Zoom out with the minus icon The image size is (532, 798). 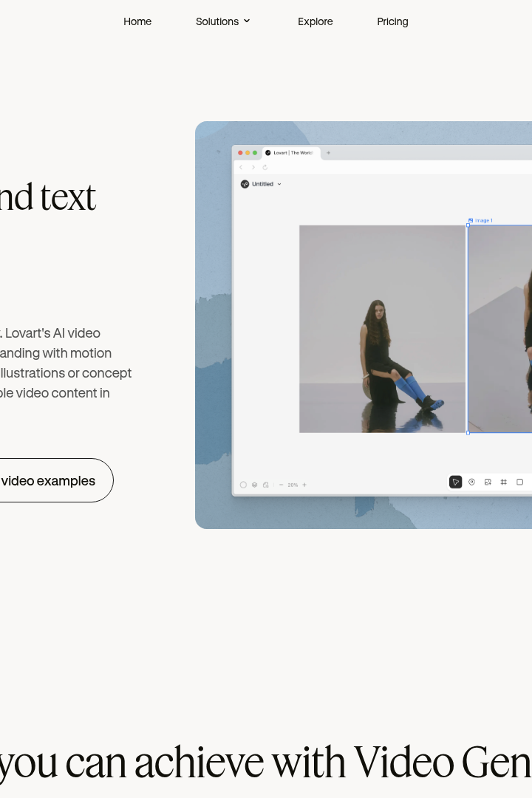click(x=281, y=485)
